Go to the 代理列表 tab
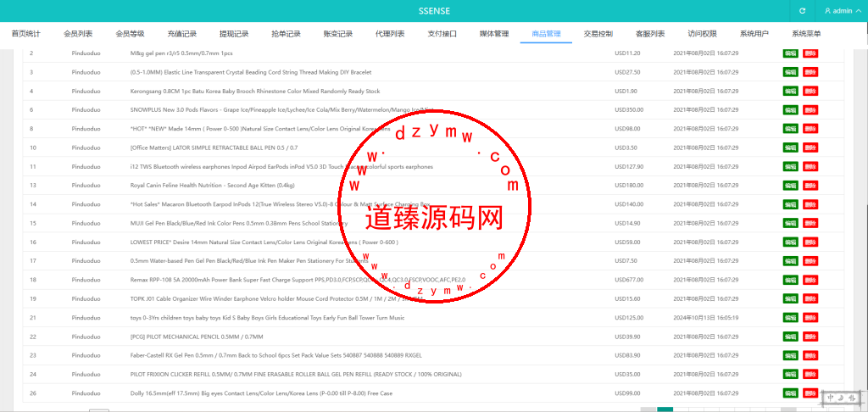Image resolution: width=868 pixels, height=412 pixels. pyautogui.click(x=390, y=34)
